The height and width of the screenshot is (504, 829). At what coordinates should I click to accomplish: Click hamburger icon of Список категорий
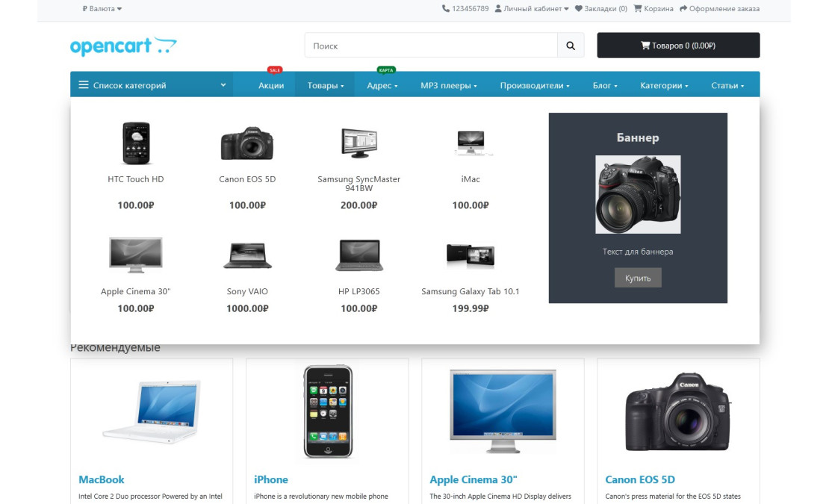84,85
